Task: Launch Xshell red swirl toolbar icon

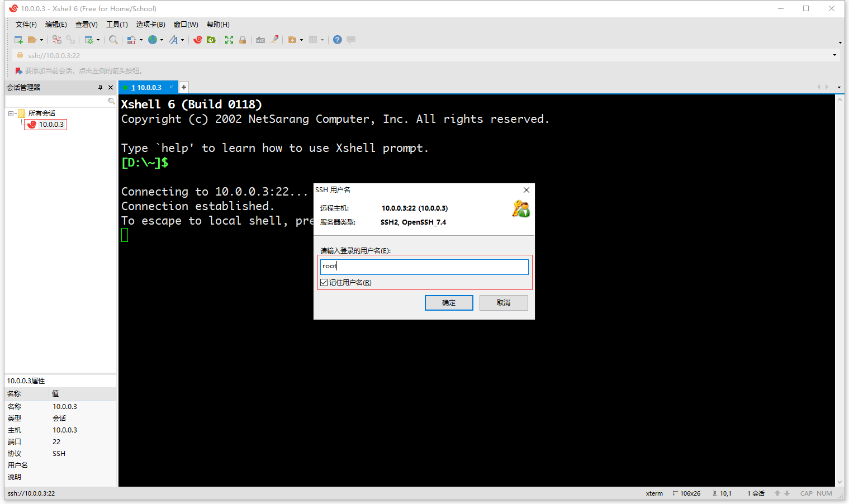Action: (x=198, y=40)
